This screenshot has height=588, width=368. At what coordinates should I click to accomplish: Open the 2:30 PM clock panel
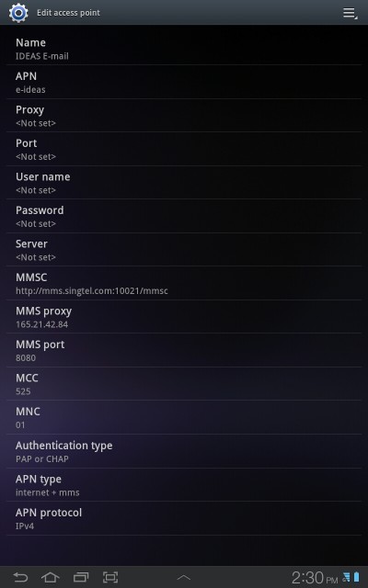315,578
